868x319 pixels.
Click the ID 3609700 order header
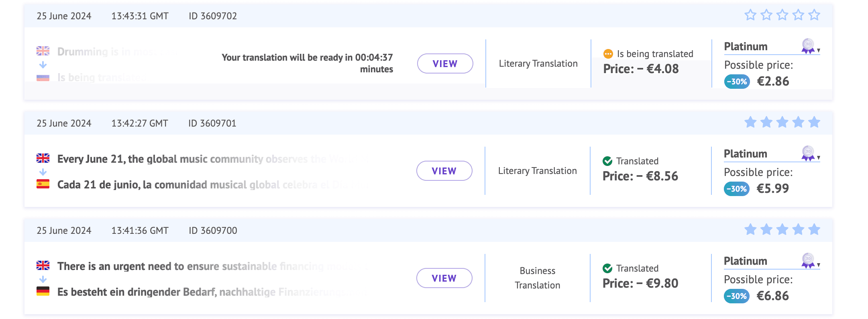[x=213, y=231]
